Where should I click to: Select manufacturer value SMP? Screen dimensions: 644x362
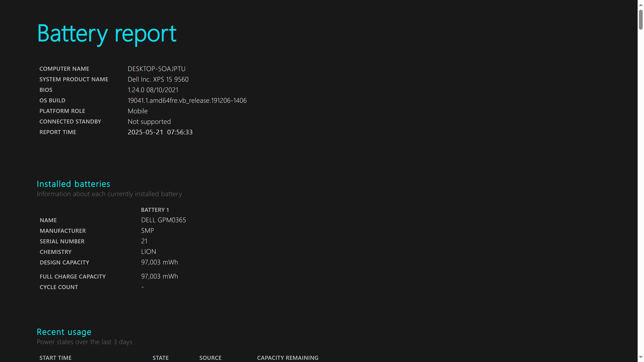click(x=147, y=230)
